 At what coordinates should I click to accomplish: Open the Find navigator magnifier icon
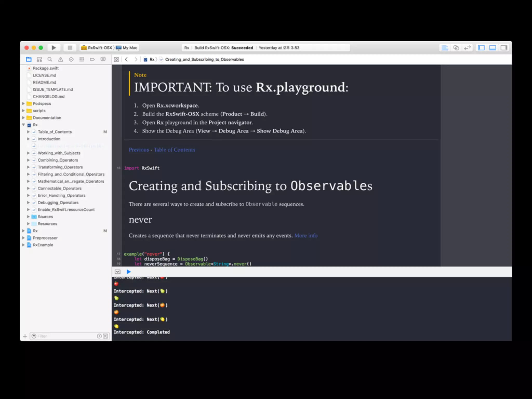[50, 59]
